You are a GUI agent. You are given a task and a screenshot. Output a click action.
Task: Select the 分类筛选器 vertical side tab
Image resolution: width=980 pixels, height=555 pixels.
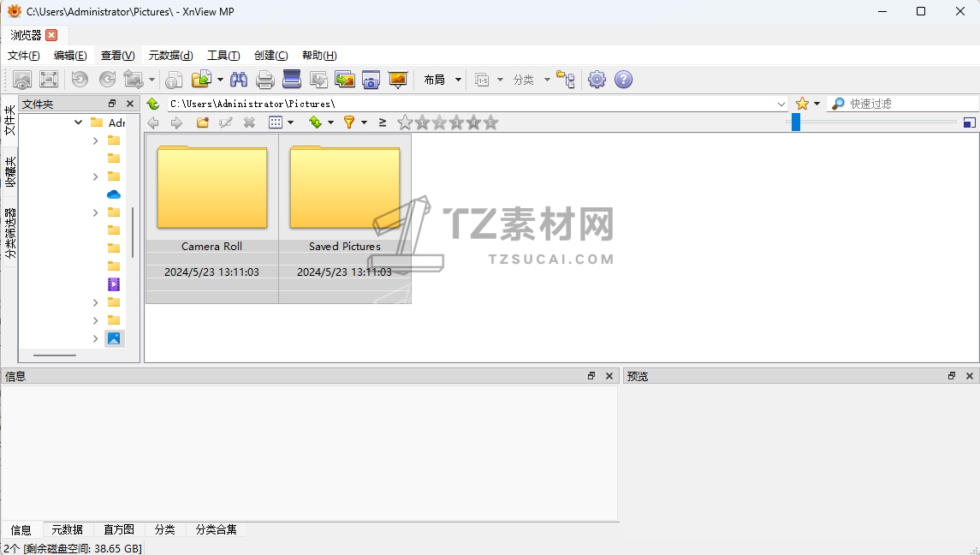tap(10, 233)
